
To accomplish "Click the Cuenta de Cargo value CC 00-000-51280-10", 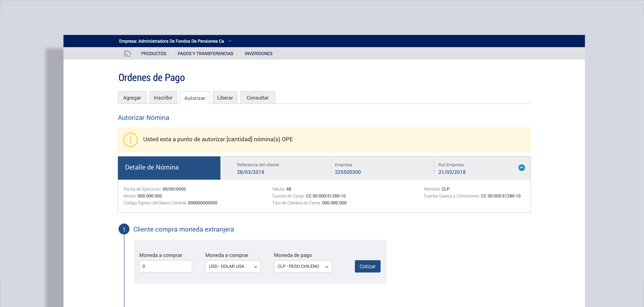I will (x=326, y=196).
